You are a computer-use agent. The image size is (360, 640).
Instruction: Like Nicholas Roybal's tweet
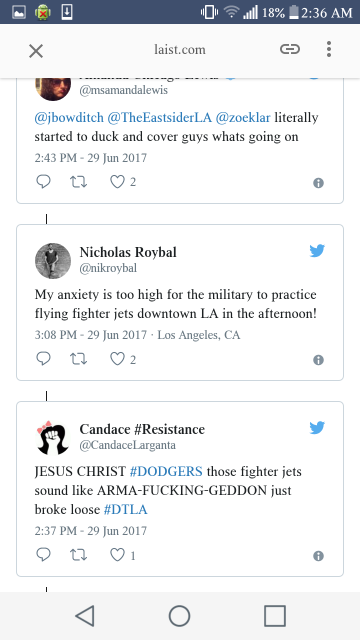[x=118, y=360]
